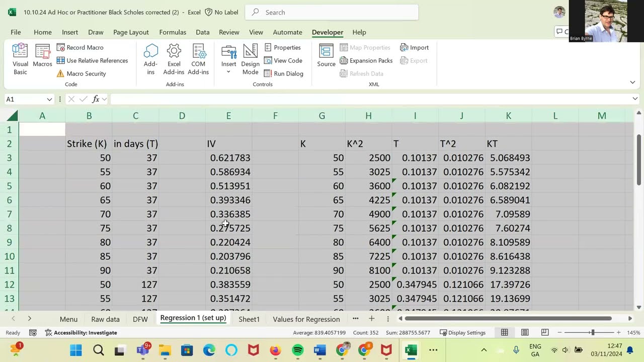Open the XML Source pane

tap(326, 56)
